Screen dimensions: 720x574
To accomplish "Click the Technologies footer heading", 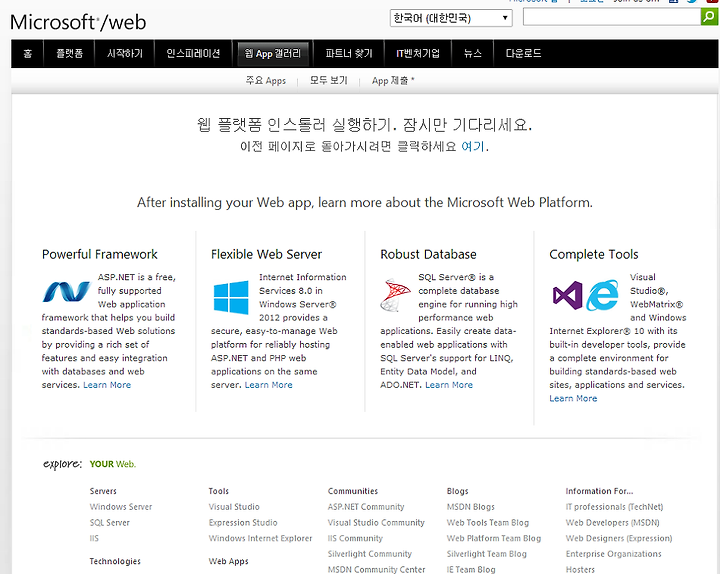I will [x=115, y=561].
